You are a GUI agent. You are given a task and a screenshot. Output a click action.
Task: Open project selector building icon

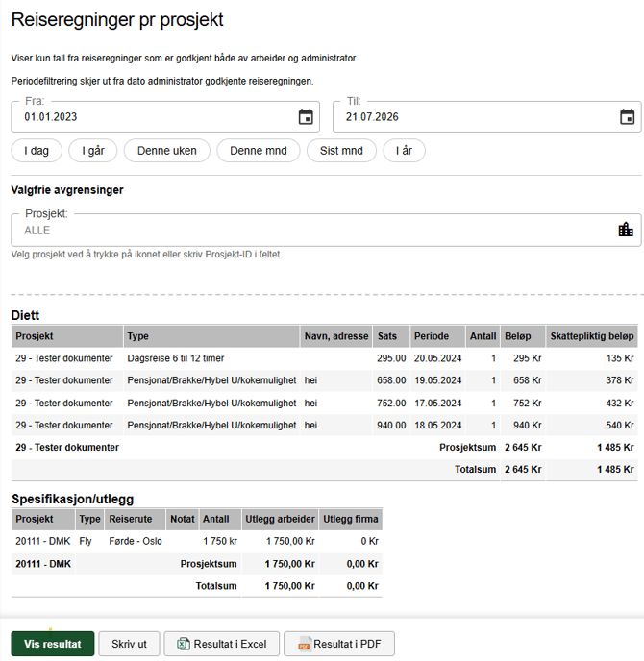[626, 230]
